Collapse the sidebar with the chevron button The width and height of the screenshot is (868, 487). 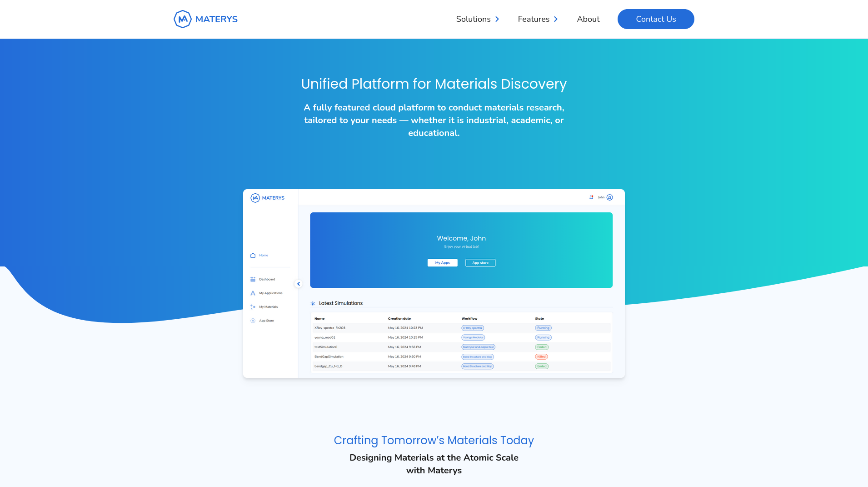[x=299, y=284]
